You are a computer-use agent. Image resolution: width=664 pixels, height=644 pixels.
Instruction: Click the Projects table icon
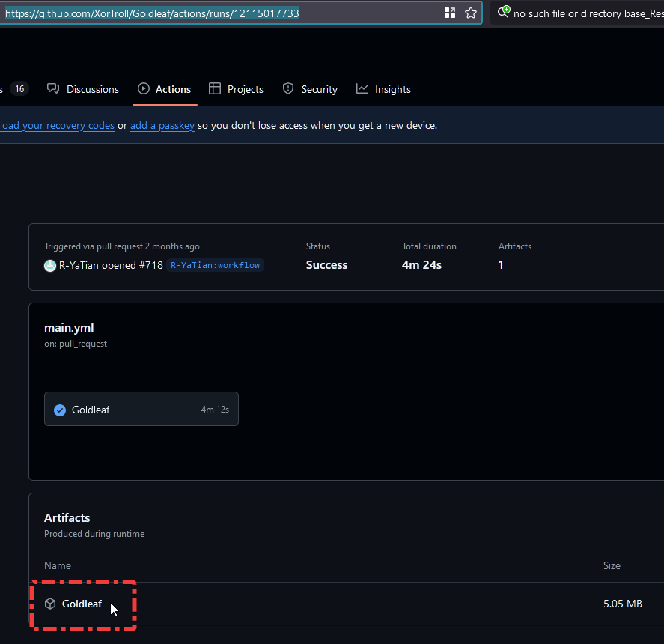(215, 88)
